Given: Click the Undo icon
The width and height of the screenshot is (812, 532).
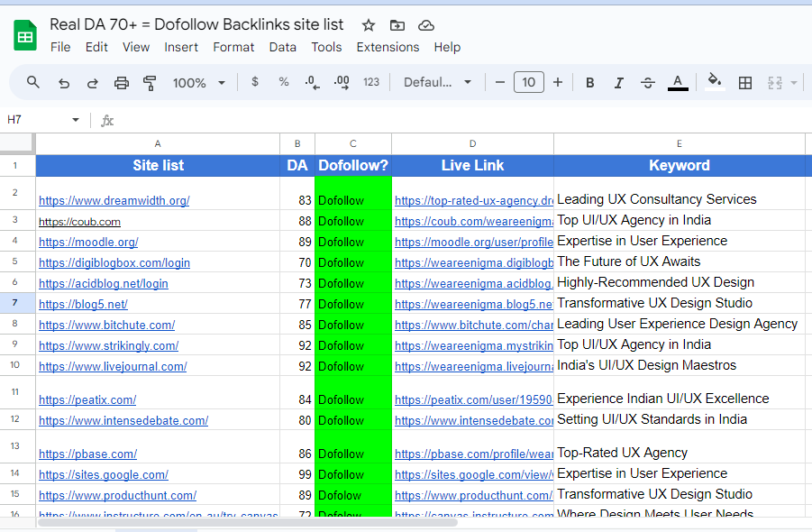Looking at the screenshot, I should pyautogui.click(x=62, y=82).
